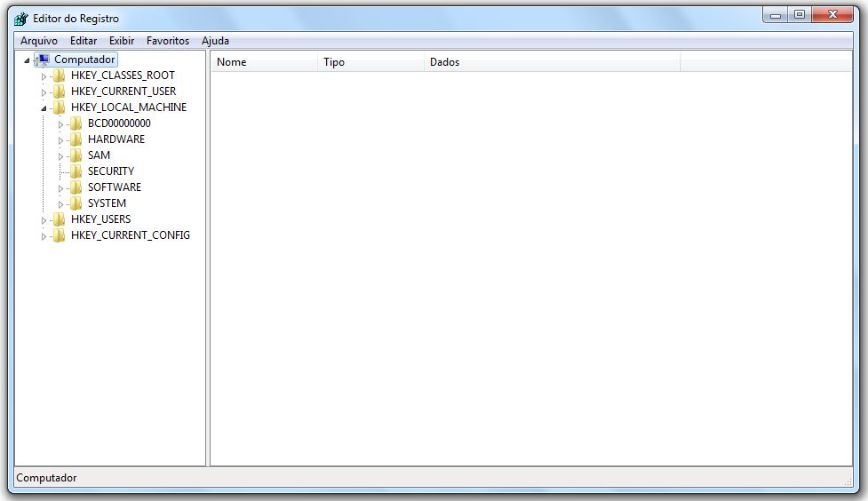Select the HKEY_CURRENT_CONFIG key label
The width and height of the screenshot is (868, 501).
(x=130, y=235)
